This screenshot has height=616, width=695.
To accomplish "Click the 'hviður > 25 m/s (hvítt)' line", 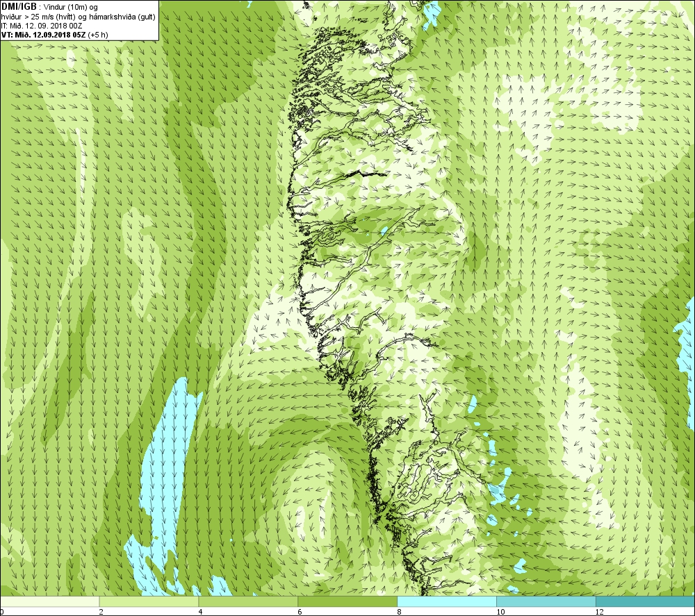I will pos(38,17).
